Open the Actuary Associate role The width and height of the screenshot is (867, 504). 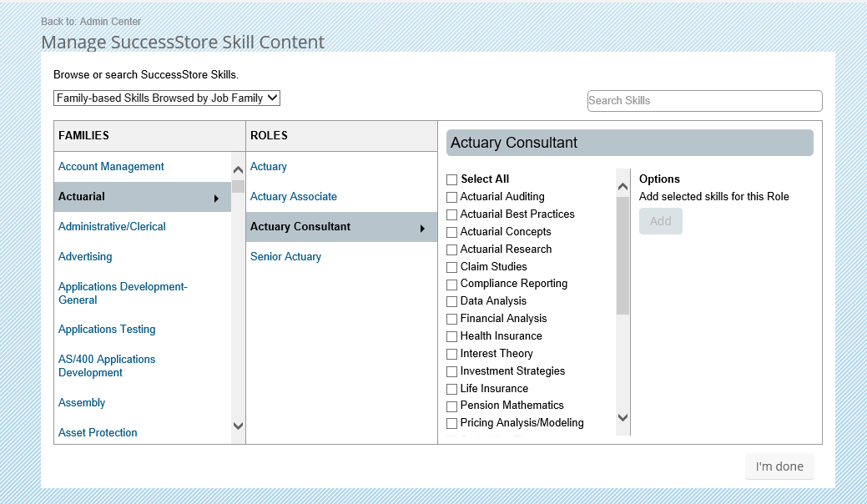(294, 197)
